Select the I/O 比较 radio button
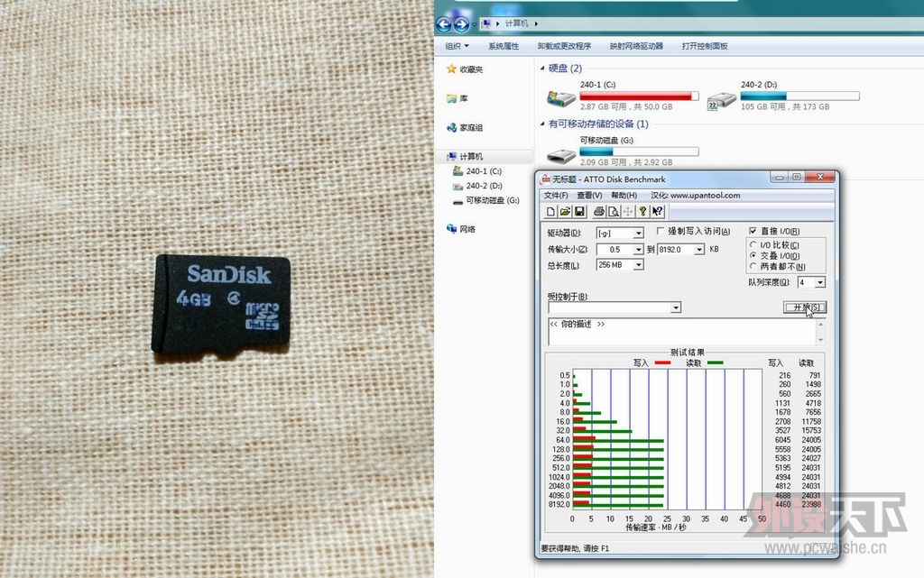This screenshot has height=578, width=924. pos(753,244)
